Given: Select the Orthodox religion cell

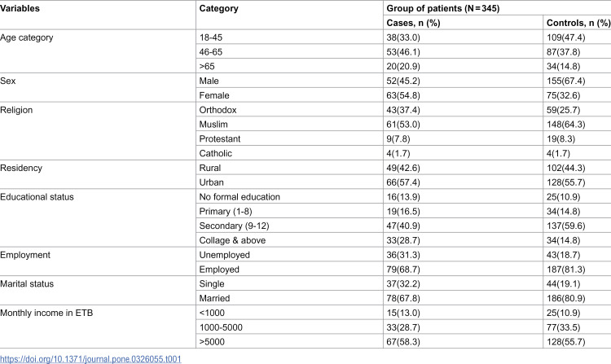Looking at the screenshot, I should 218,110.
